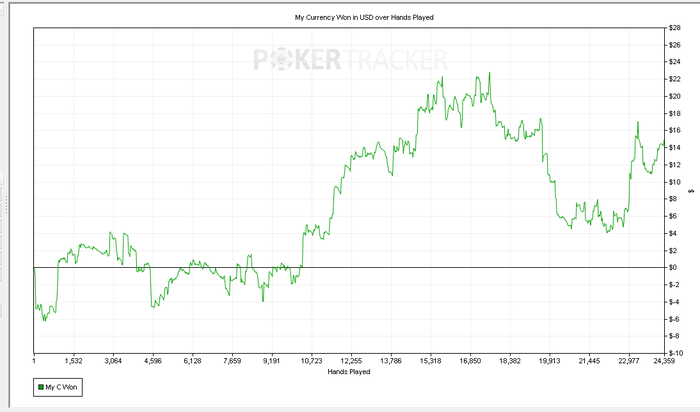
Task: Click the x-axis tick label '15,318'
Action: coord(430,361)
